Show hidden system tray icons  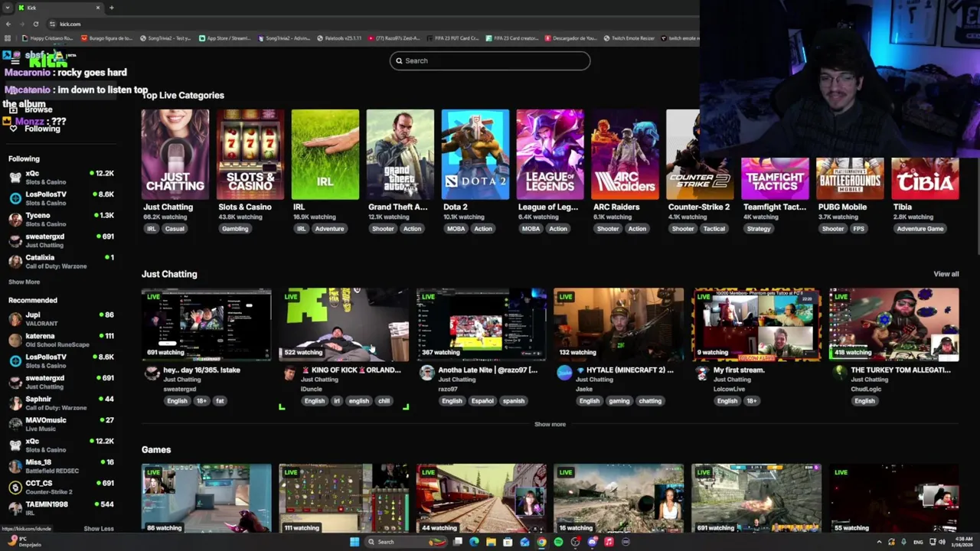879,542
